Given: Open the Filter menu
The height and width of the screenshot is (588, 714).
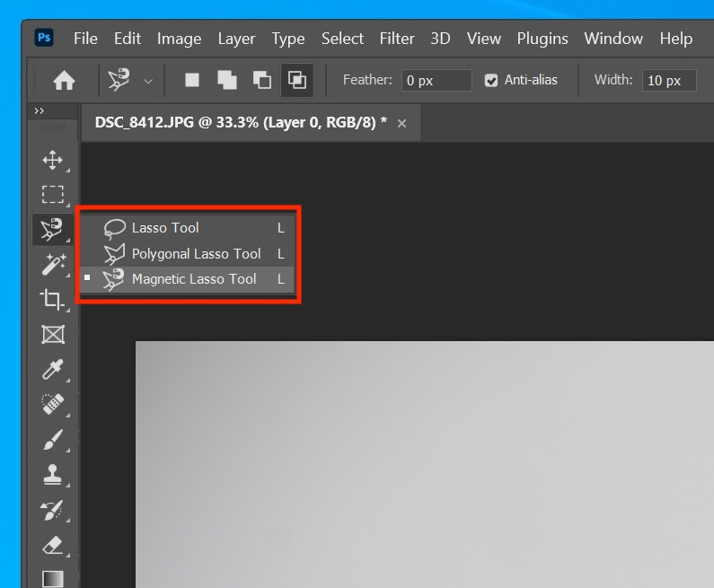Looking at the screenshot, I should pos(397,39).
